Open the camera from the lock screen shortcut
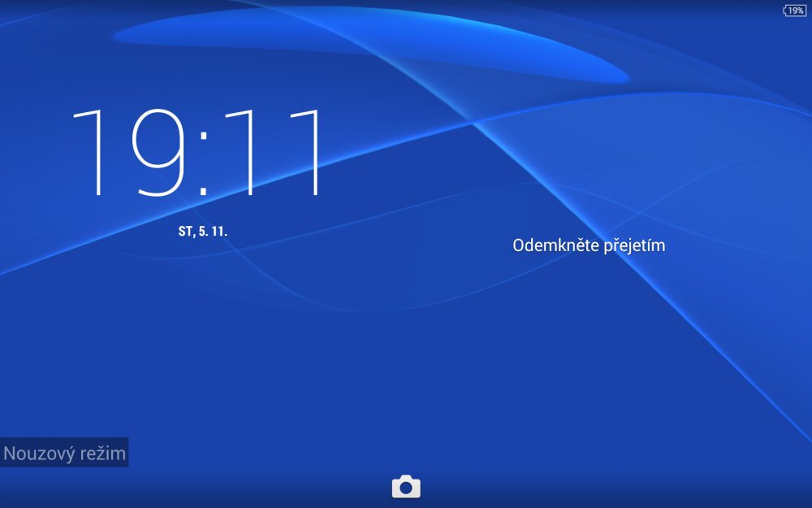This screenshot has width=812, height=508. pos(405,486)
